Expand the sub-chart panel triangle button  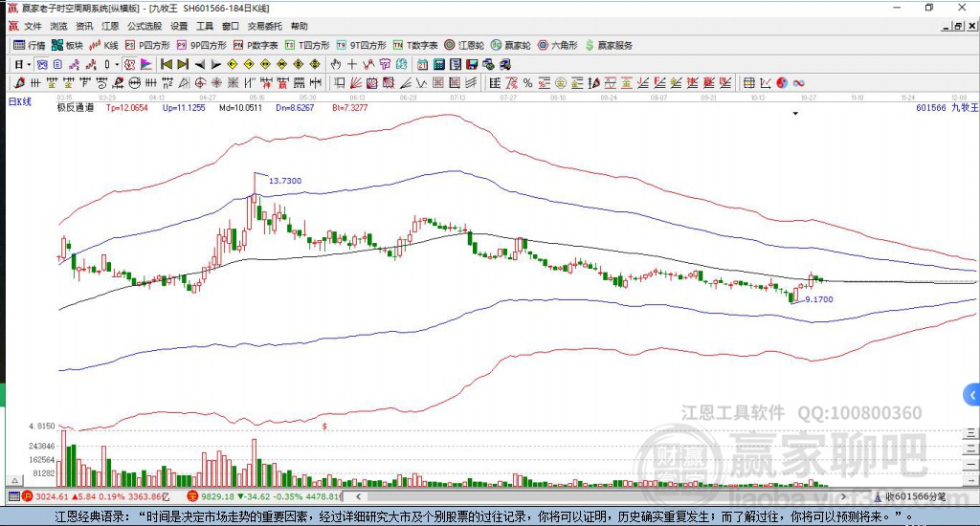coord(15,480)
